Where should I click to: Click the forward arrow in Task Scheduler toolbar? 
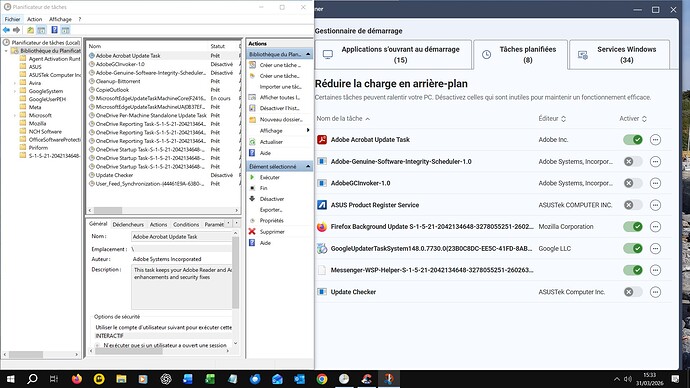(x=16, y=30)
